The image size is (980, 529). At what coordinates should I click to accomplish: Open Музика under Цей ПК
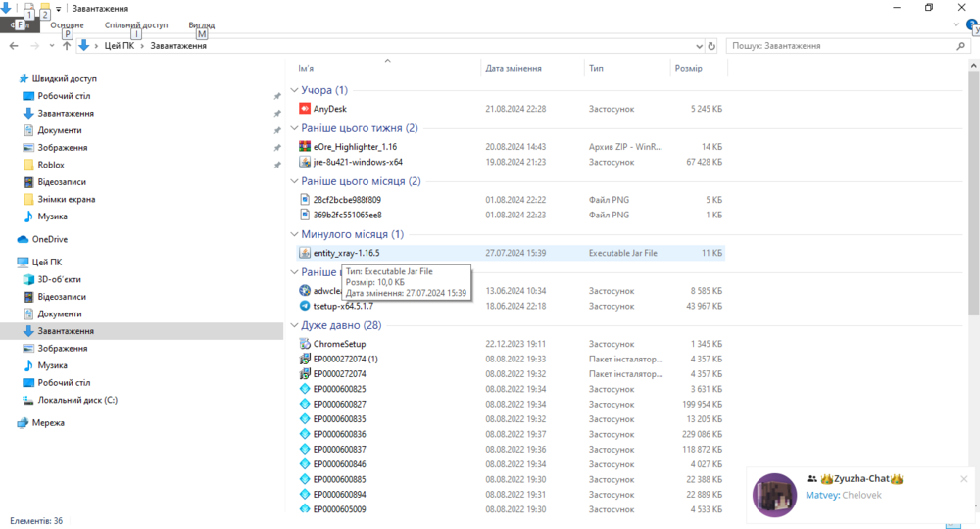[x=52, y=365]
